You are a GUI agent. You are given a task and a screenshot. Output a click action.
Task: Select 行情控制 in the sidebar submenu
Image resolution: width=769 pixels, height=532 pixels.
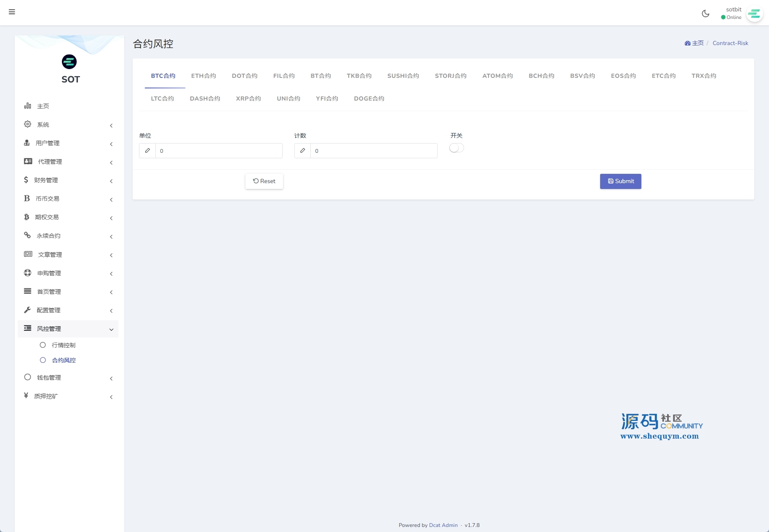(x=64, y=345)
